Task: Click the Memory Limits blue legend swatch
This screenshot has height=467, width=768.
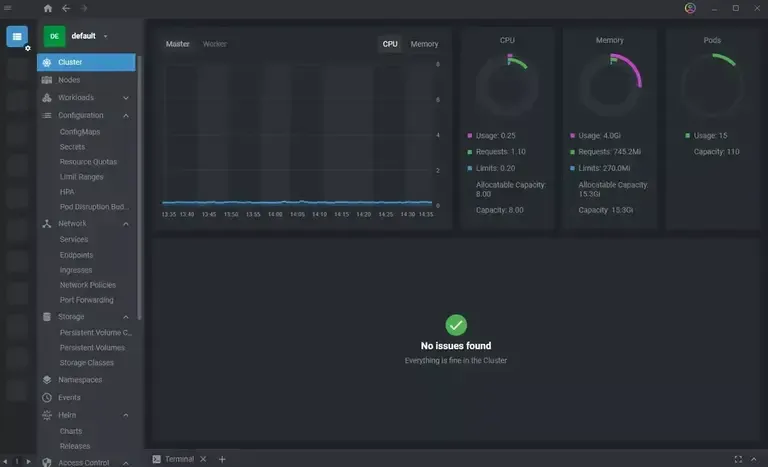Action: 572,168
